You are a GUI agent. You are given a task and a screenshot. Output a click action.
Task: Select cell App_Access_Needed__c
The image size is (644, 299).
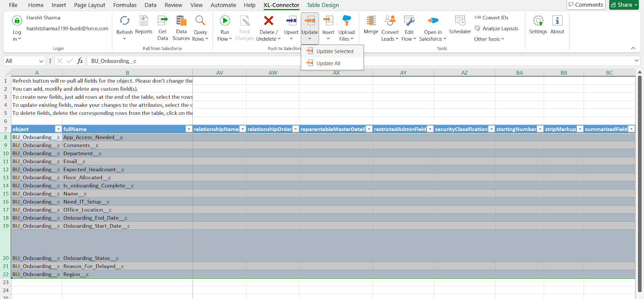tap(127, 137)
